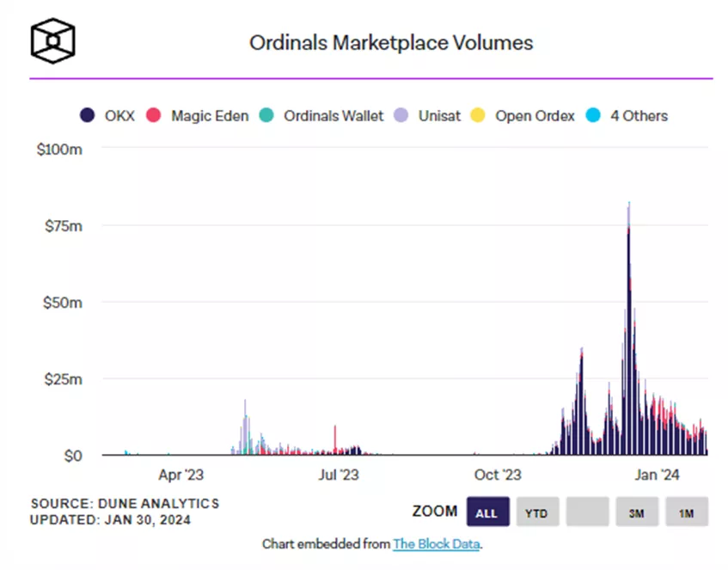Click the Ordinals Marketplace Volumes title
The height and width of the screenshot is (570, 728).
(391, 43)
